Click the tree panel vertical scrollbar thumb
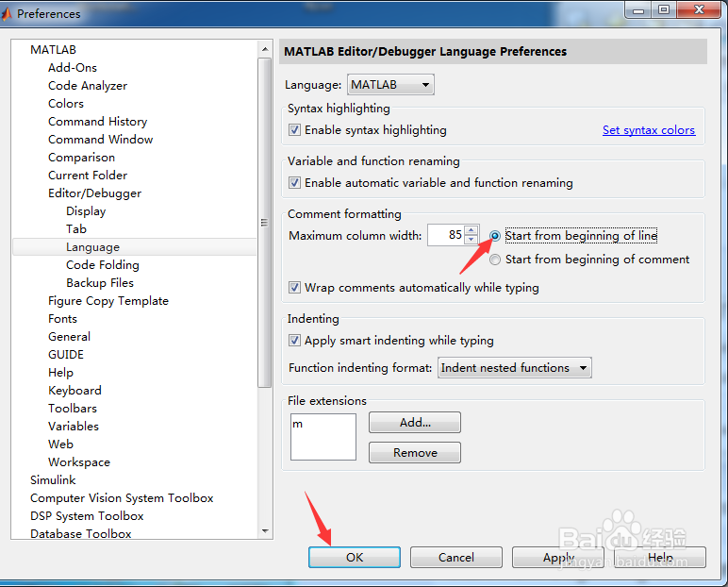728x587 pixels. [x=265, y=222]
